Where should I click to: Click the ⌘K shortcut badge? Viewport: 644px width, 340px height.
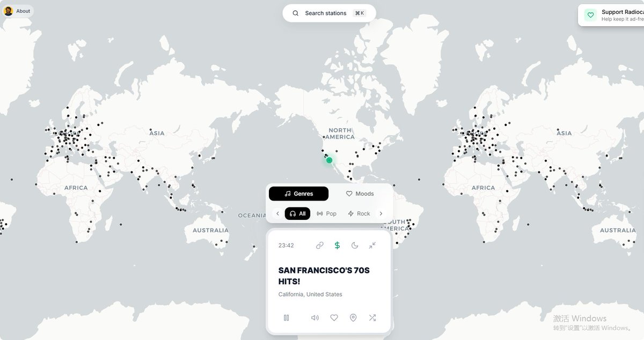(360, 13)
